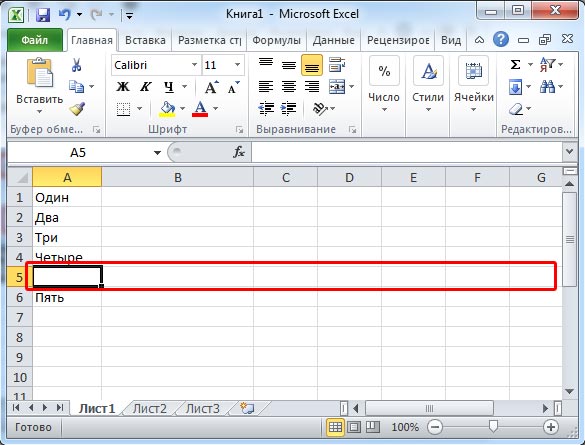Toggle bold Ж formatting

coord(123,87)
